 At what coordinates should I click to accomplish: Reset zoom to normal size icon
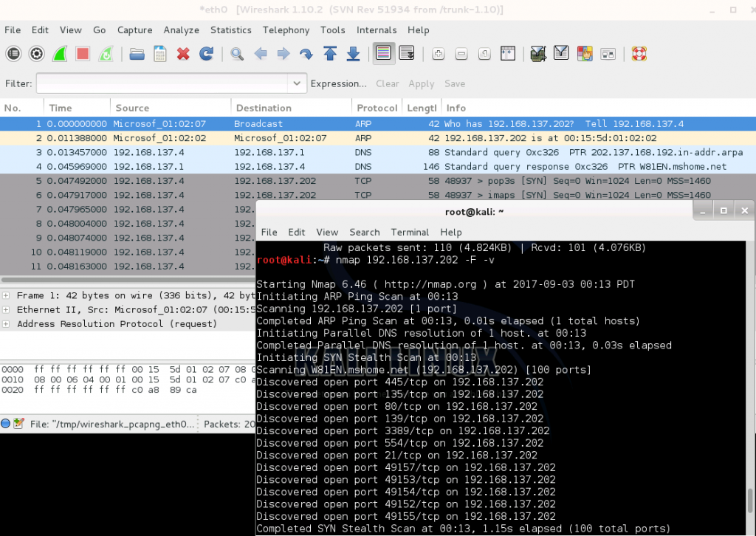pyautogui.click(x=484, y=53)
